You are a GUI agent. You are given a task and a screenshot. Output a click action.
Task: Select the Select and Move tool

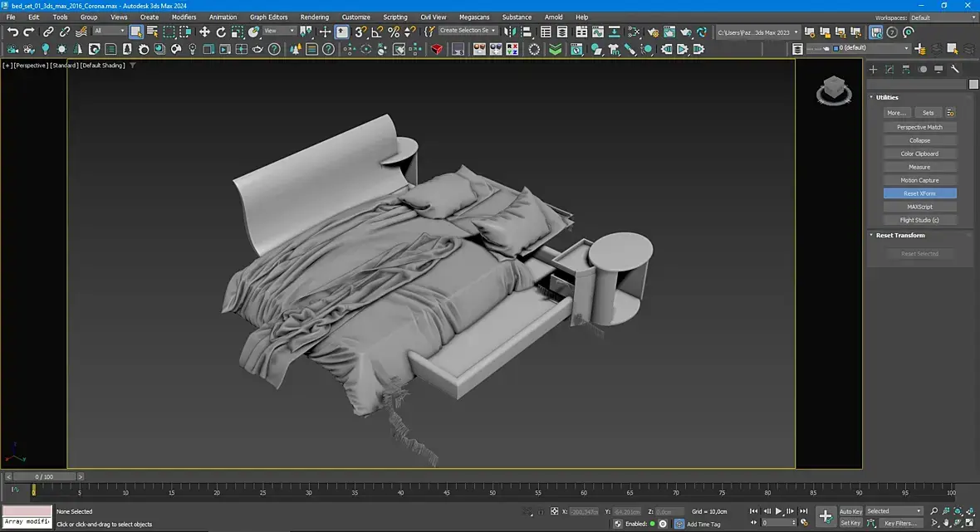[204, 32]
